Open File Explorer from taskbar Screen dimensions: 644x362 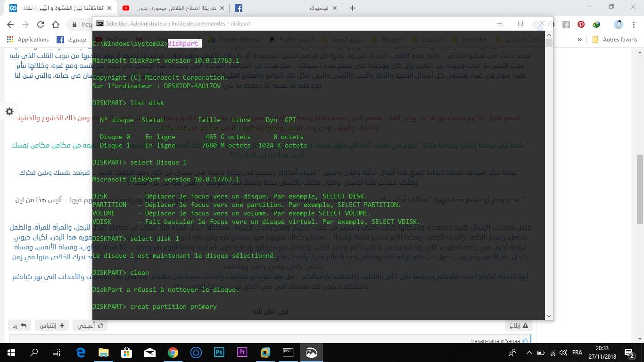click(x=104, y=352)
